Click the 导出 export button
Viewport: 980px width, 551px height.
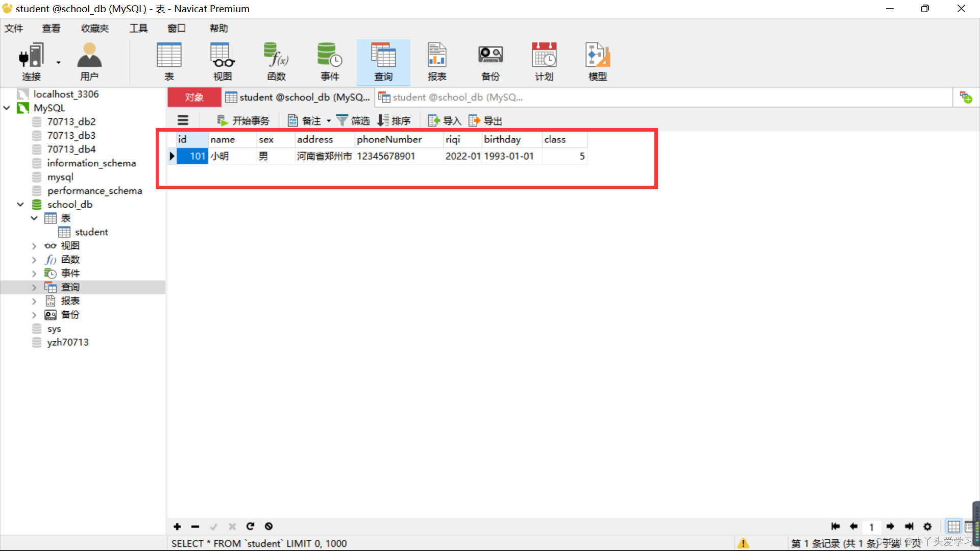(485, 120)
